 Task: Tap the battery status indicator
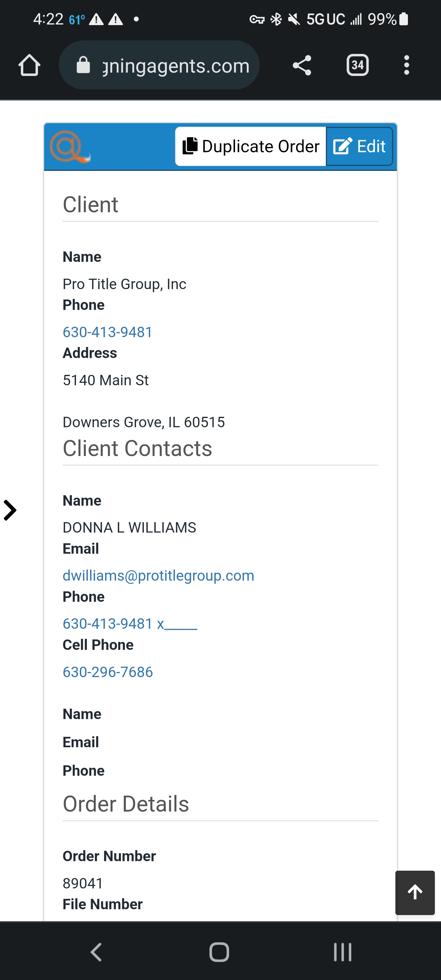(404, 19)
